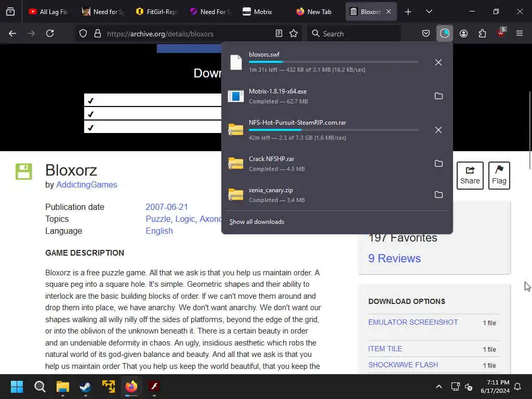Image resolution: width=532 pixels, height=399 pixels.
Task: Click the bloxors.swf download progress bar
Action: pyautogui.click(x=334, y=62)
